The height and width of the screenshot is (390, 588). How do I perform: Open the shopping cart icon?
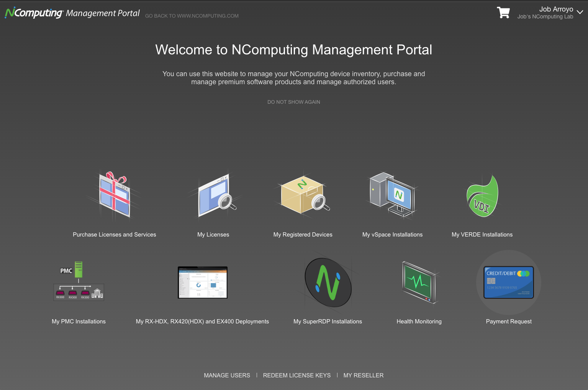pos(503,13)
